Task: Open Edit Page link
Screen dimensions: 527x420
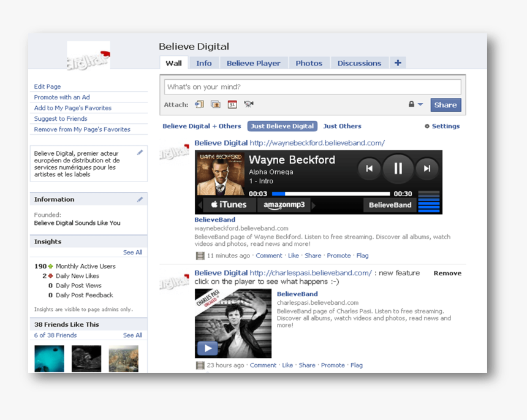Action: 47,86
